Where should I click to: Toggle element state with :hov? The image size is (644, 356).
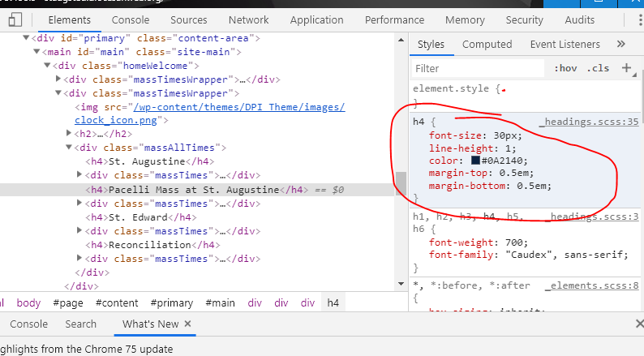(565, 69)
